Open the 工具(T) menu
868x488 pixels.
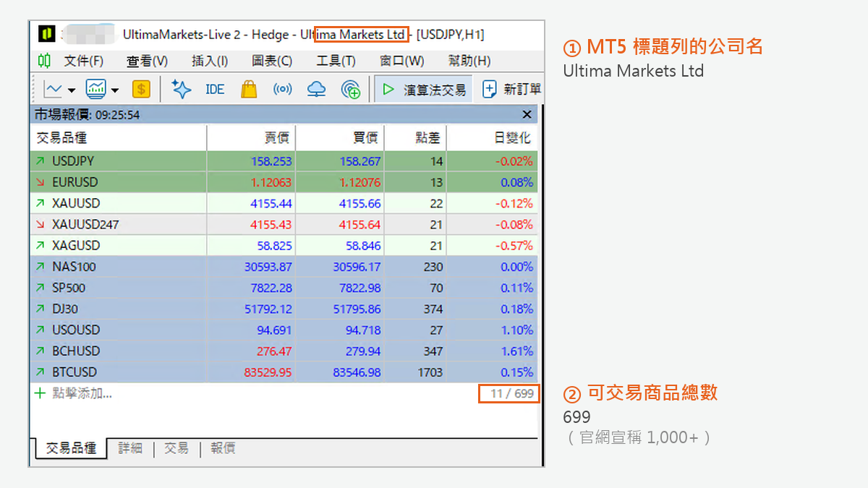pos(336,61)
